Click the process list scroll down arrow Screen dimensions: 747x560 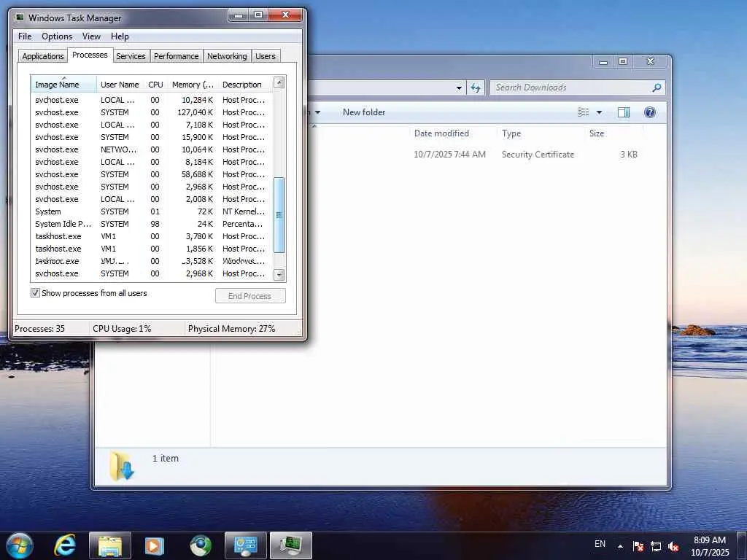coord(279,275)
